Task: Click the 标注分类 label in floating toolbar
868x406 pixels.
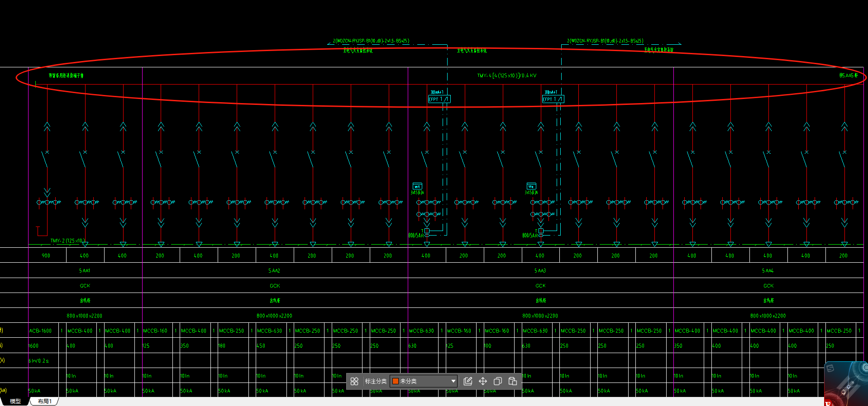Action: pyautogui.click(x=376, y=381)
